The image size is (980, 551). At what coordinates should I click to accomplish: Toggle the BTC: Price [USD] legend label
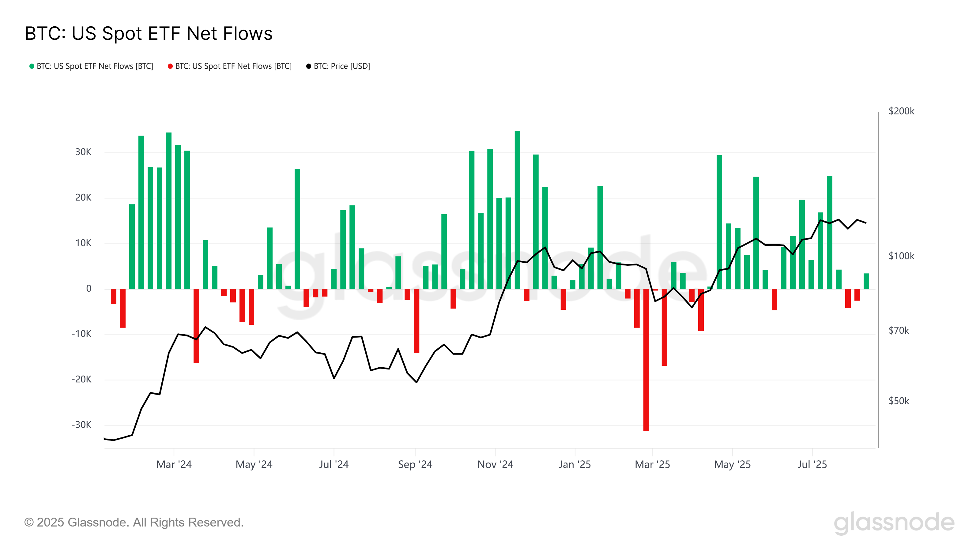342,66
